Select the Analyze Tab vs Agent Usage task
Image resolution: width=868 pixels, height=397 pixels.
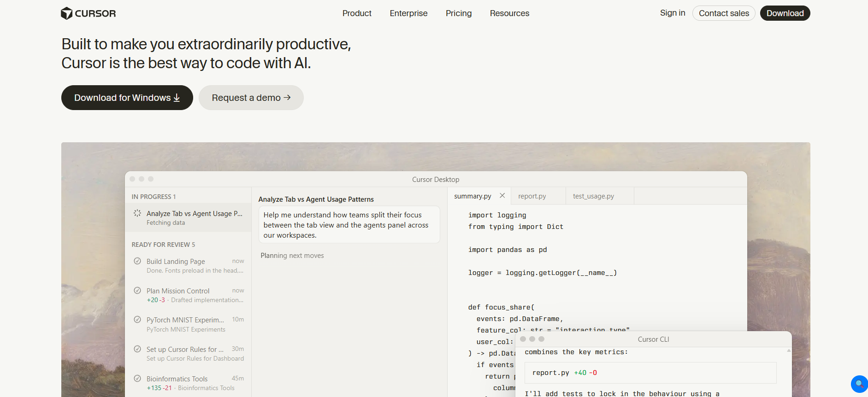tap(188, 218)
